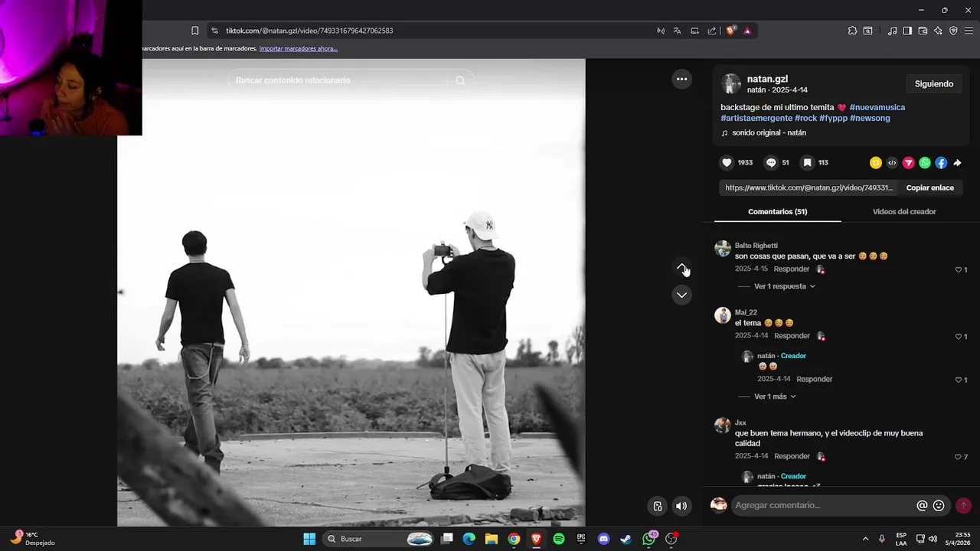Screen dimensions: 980x551
Task: Share video to WhatsApp
Action: (925, 163)
